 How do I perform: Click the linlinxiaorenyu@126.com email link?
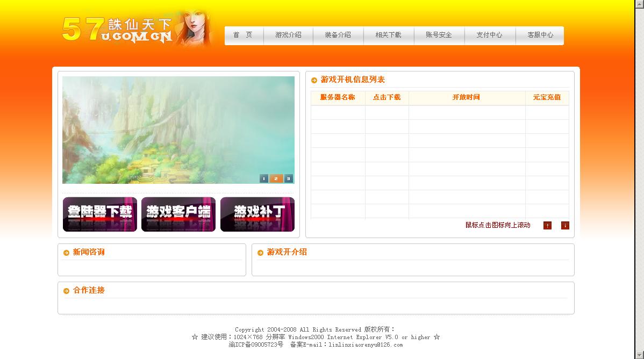point(366,344)
